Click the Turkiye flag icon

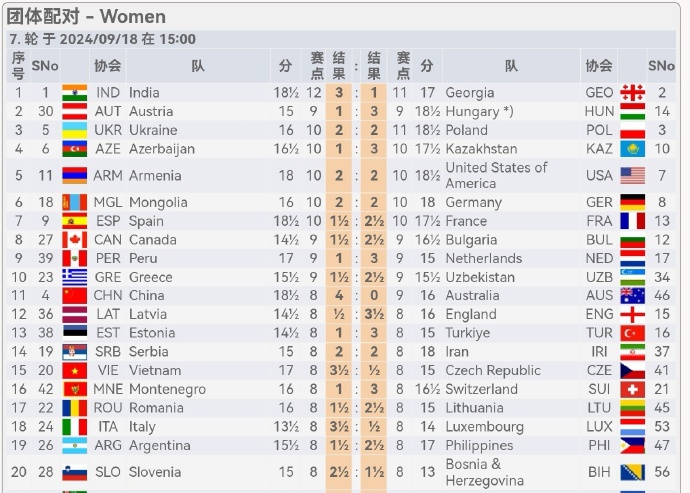pyautogui.click(x=632, y=333)
